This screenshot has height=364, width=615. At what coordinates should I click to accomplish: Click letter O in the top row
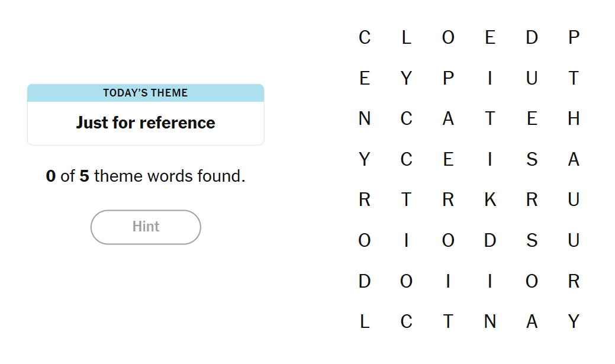448,38
